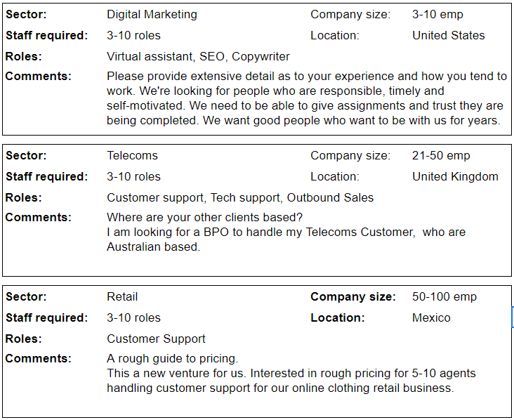Click the Customer Support role in Retail card

156,339
